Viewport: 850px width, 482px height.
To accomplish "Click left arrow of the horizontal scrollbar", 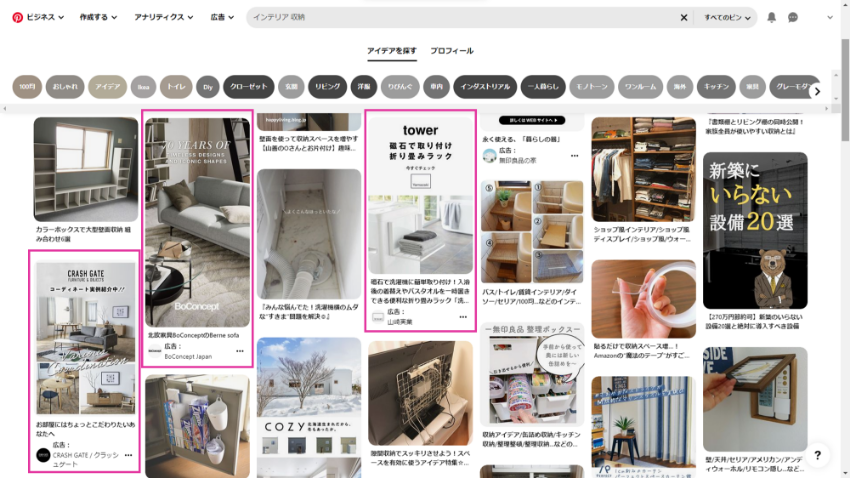I will click(x=4, y=108).
